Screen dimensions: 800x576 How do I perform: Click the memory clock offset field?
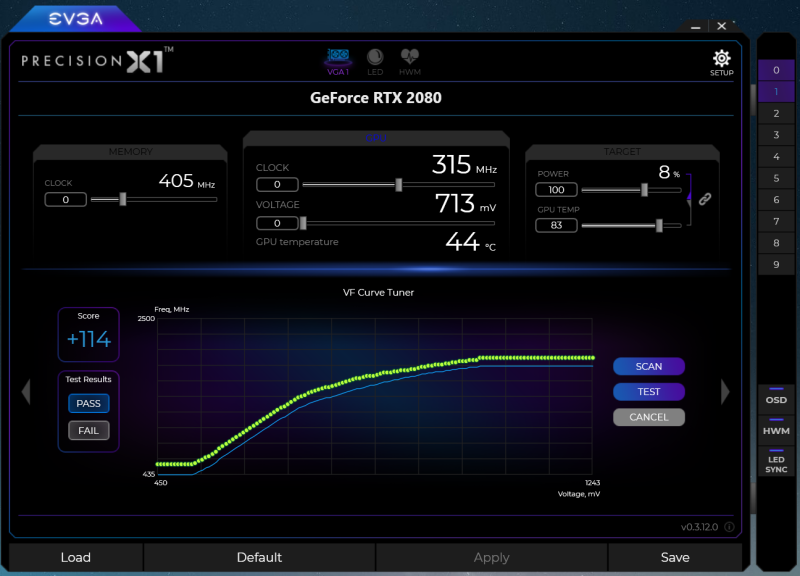(x=65, y=199)
